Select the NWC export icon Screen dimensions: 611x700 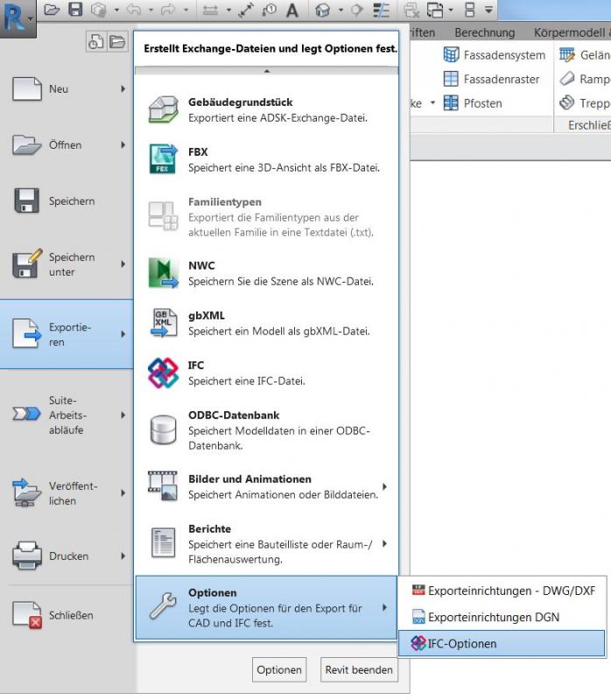point(164,273)
